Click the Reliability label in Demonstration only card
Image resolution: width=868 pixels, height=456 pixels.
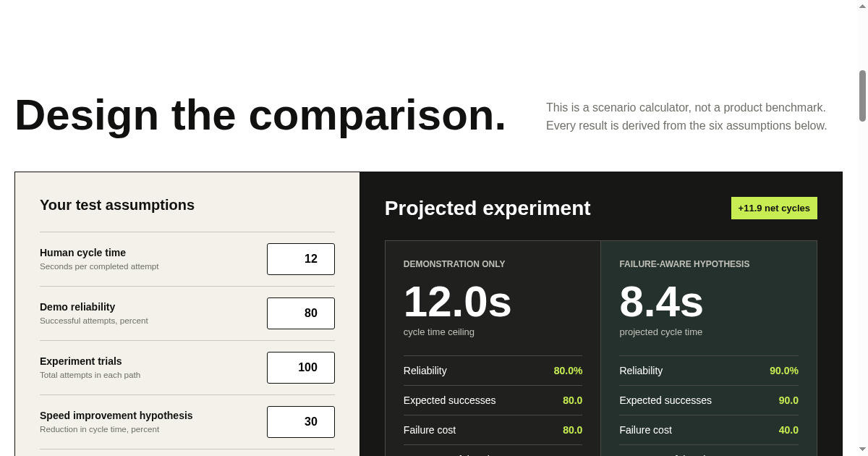pos(425,371)
